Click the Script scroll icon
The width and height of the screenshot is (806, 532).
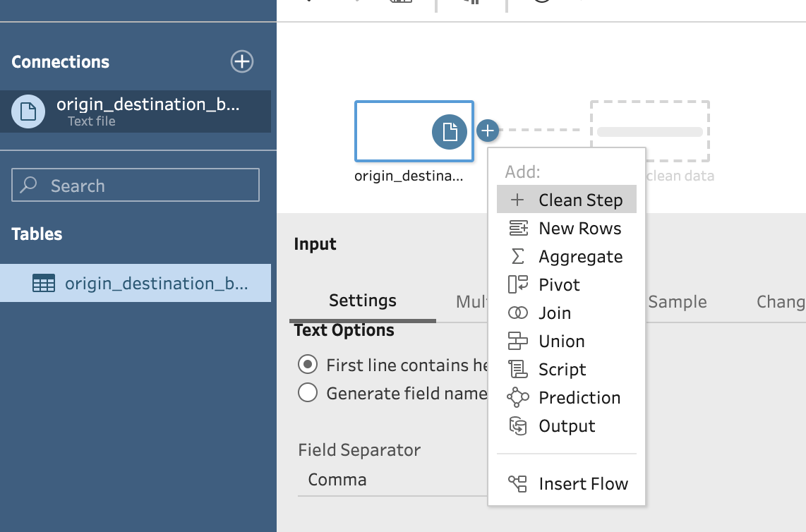pyautogui.click(x=517, y=370)
